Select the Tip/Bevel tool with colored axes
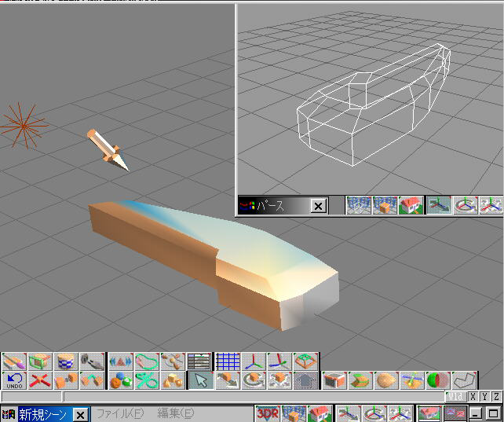504x422 pixels. (412, 380)
